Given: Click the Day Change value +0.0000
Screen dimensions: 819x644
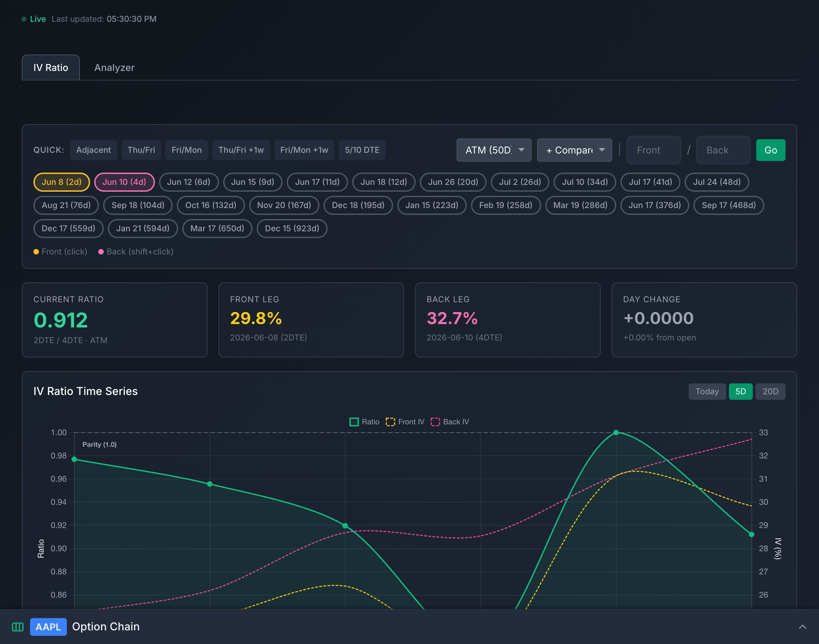Looking at the screenshot, I should point(658,318).
